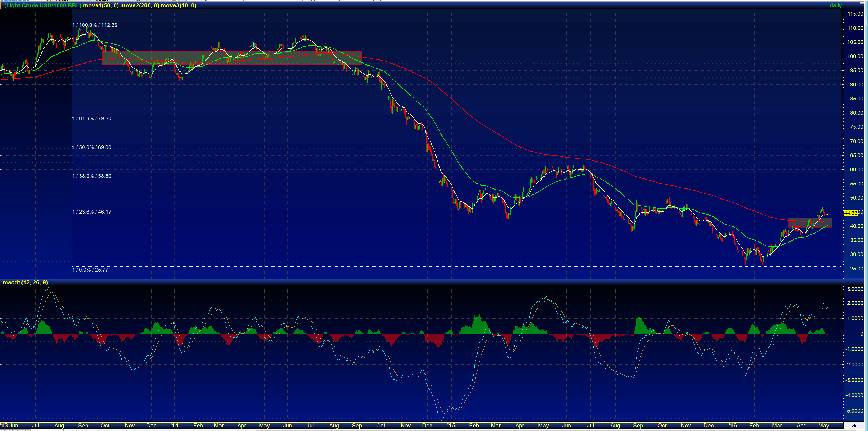Screen dimensions: 868x431
Task: Click the daily timeframe label
Action: tap(835, 5)
